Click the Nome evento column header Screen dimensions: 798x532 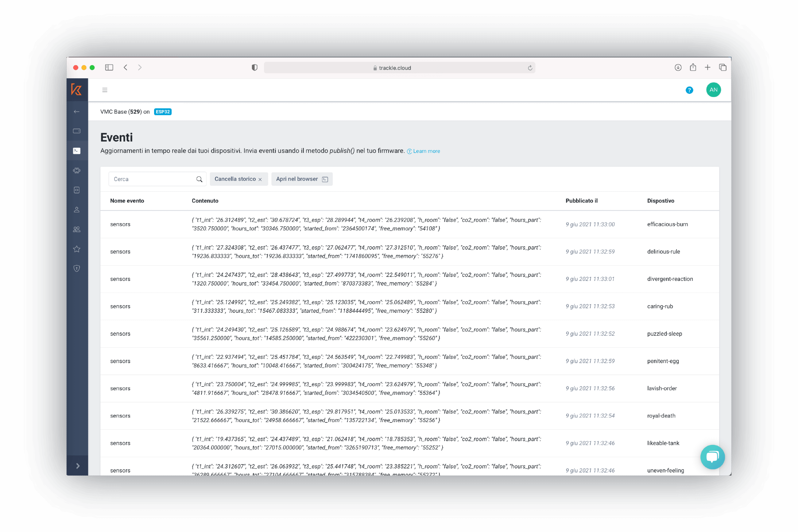pos(127,201)
